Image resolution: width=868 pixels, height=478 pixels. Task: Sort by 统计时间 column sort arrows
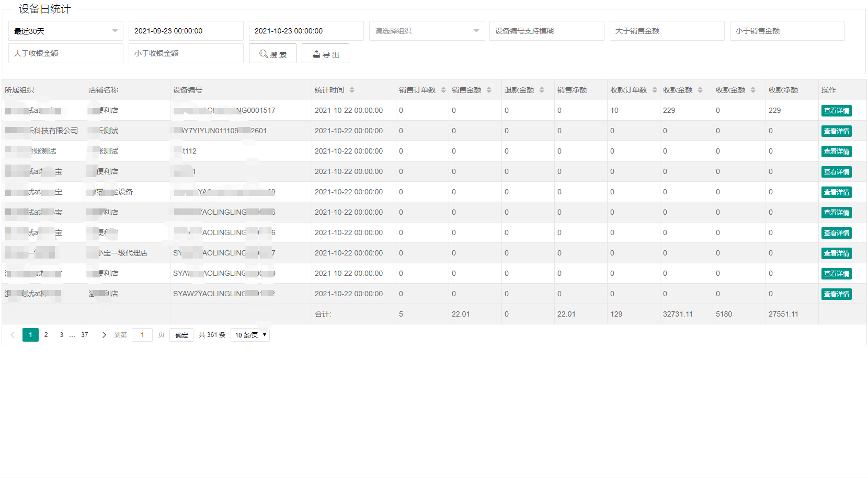point(352,90)
